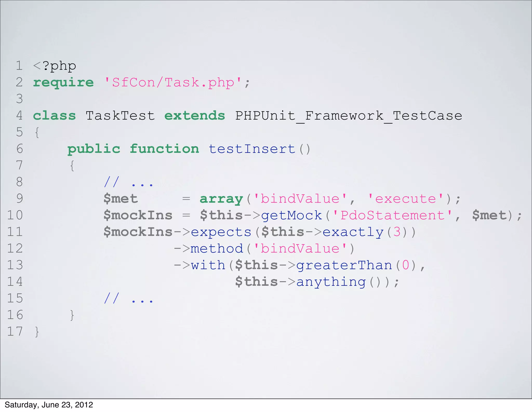
Task: Click the 'require' keyword on line 2
Action: click(x=63, y=83)
